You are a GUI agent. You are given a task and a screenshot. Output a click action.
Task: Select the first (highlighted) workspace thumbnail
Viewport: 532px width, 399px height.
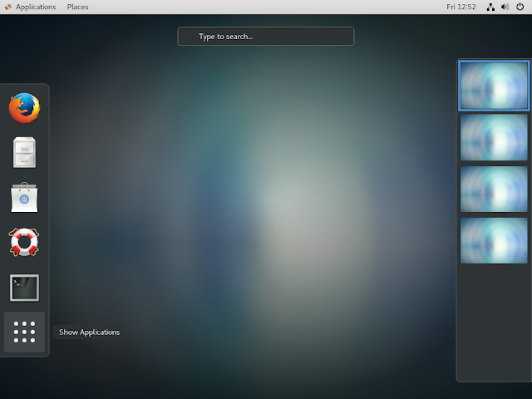(494, 86)
